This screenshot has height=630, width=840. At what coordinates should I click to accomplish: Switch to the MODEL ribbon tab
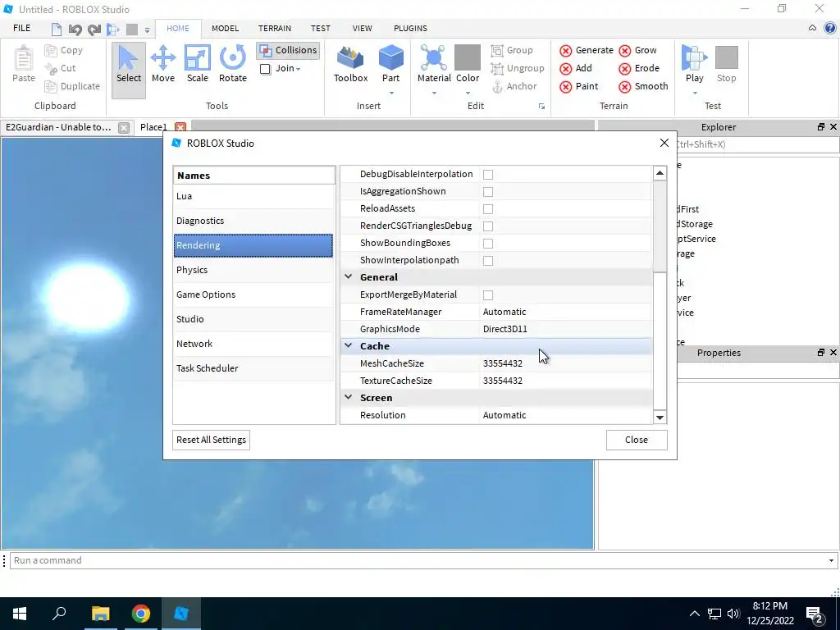coord(225,29)
